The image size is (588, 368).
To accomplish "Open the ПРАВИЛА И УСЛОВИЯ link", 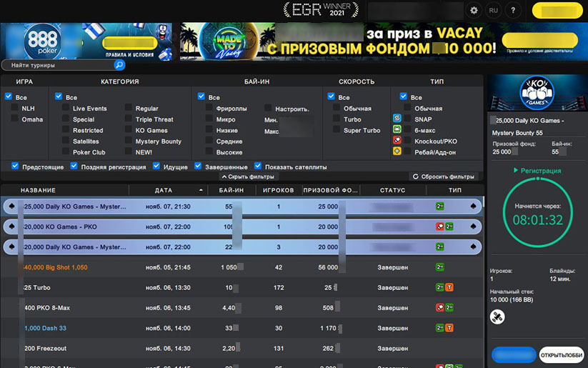I will coord(129,55).
